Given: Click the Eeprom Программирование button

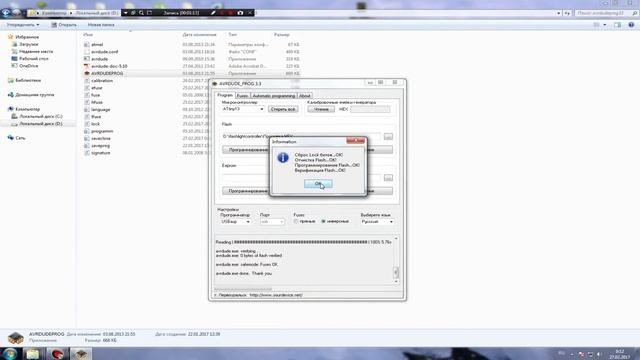Looking at the screenshot, I should tap(246, 191).
